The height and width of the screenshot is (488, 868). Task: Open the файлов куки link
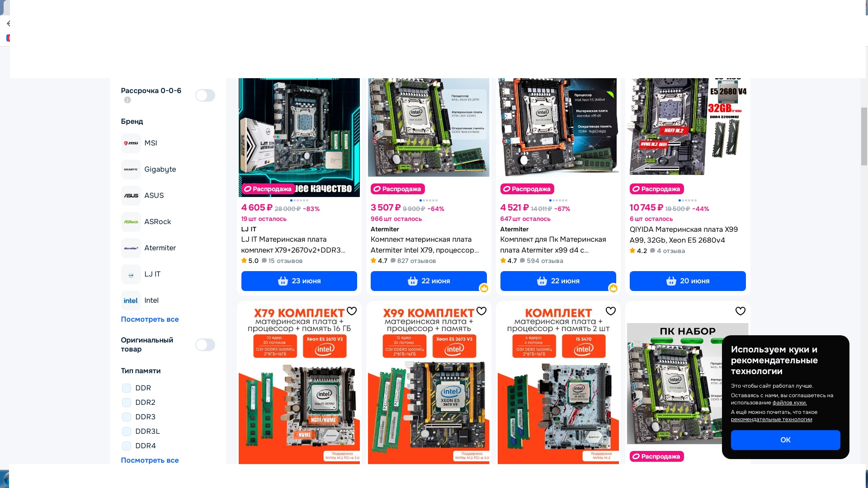789,403
